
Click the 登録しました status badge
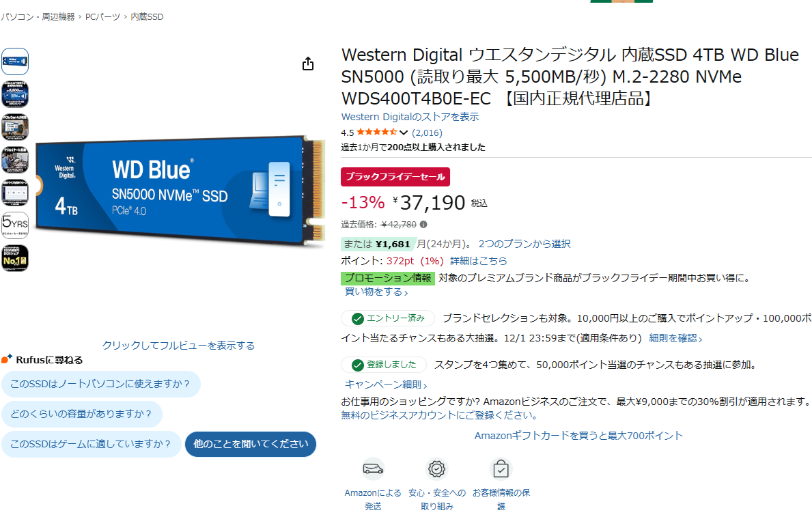[x=384, y=365]
